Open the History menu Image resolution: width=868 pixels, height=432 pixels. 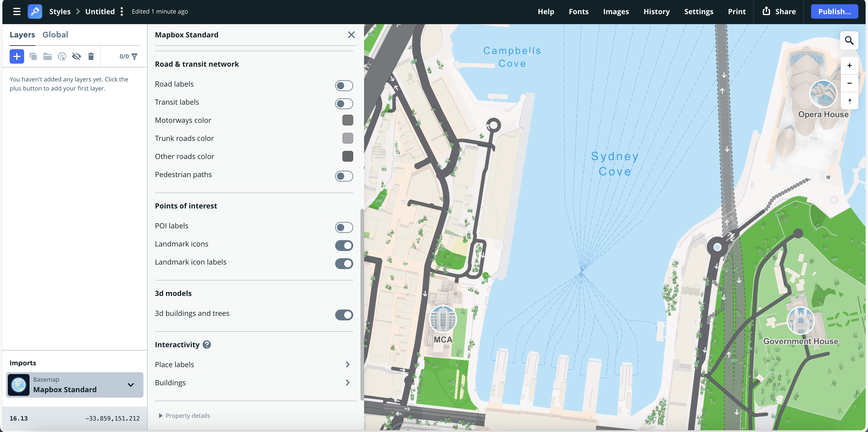(656, 11)
